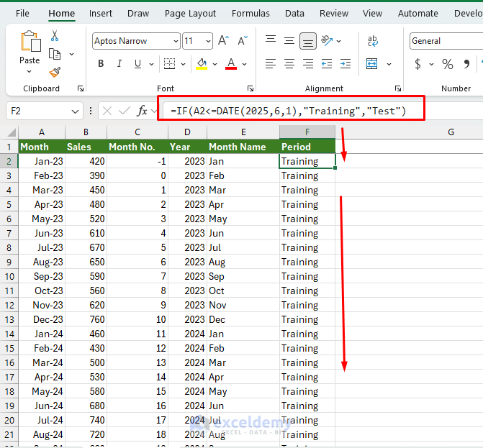Click the Insert Function fx icon
The height and width of the screenshot is (448, 483).
(142, 111)
